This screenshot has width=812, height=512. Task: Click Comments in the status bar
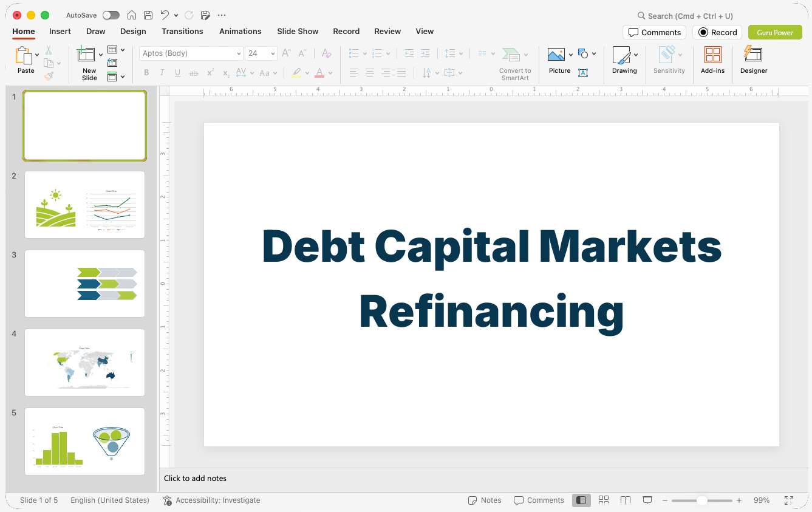tap(539, 500)
